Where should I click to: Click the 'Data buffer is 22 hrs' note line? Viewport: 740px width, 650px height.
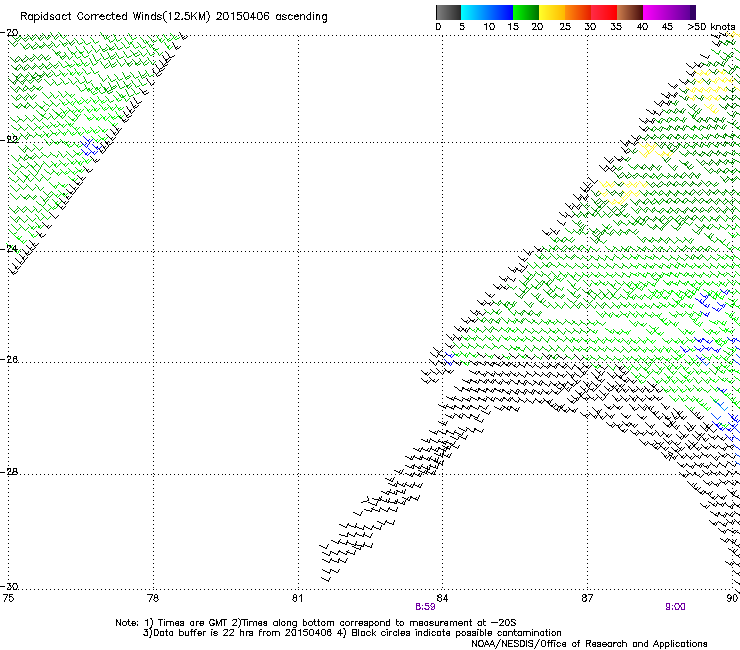tap(352, 633)
